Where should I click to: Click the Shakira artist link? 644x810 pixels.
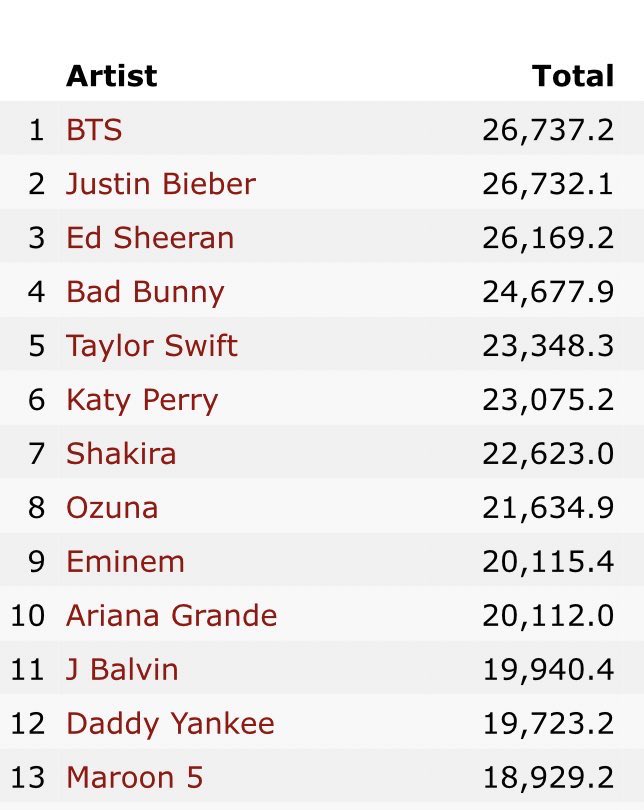click(x=121, y=454)
